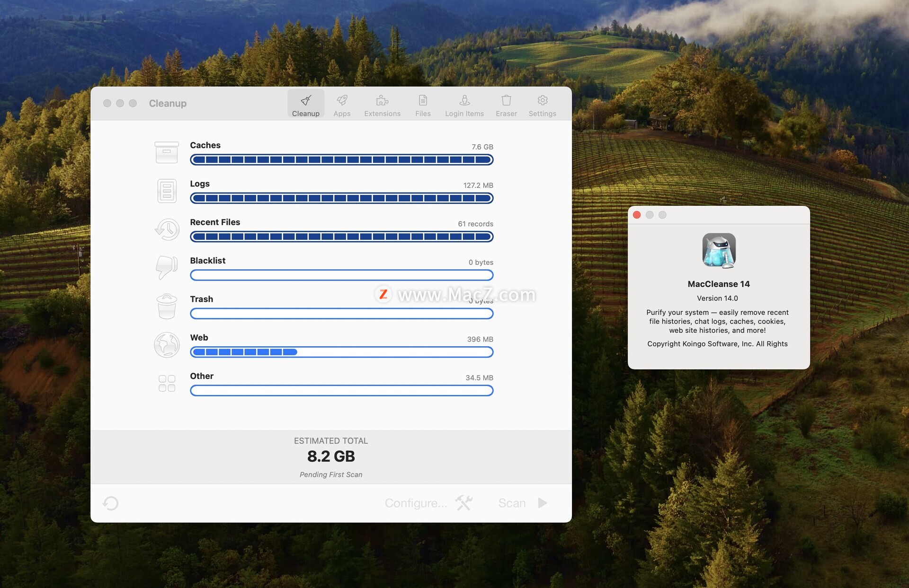Open the Extensions tab
Screen dimensions: 909x588
coord(382,104)
